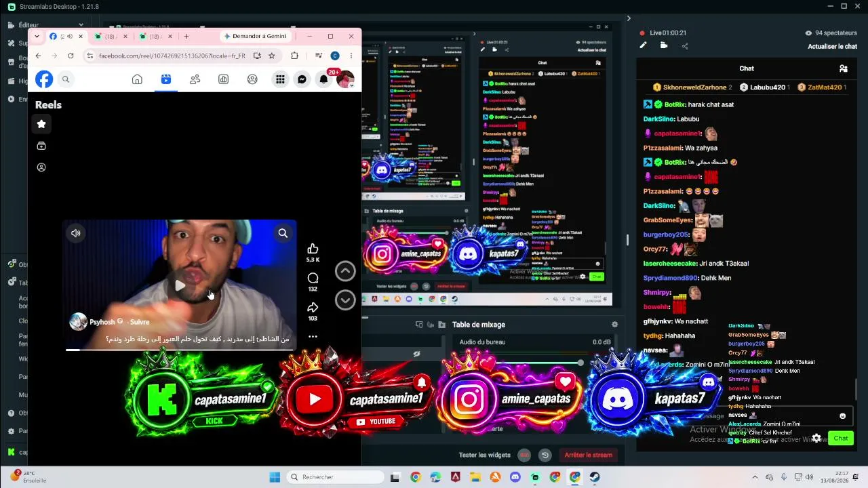Open the chat popout icon
Screen dimensions: 868x488
coord(844,68)
